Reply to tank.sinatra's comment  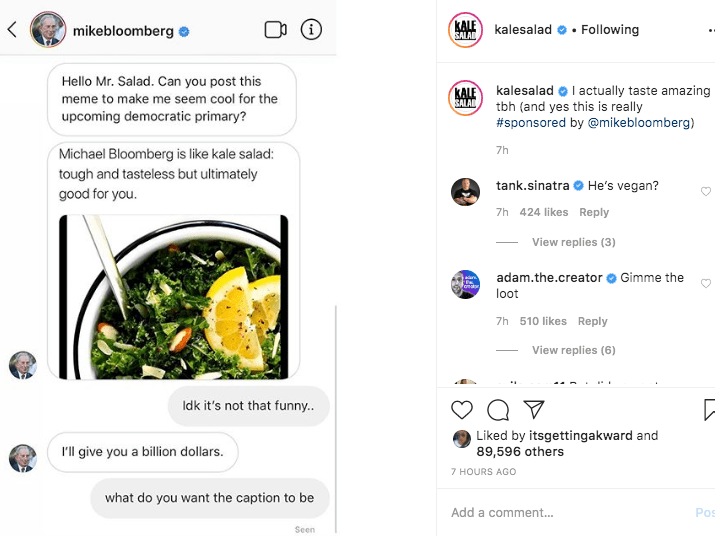point(594,212)
